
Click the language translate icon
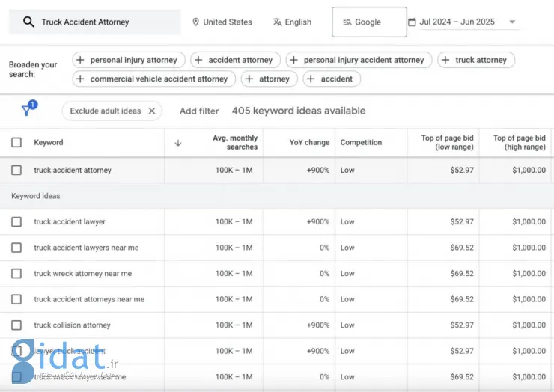[x=277, y=22]
